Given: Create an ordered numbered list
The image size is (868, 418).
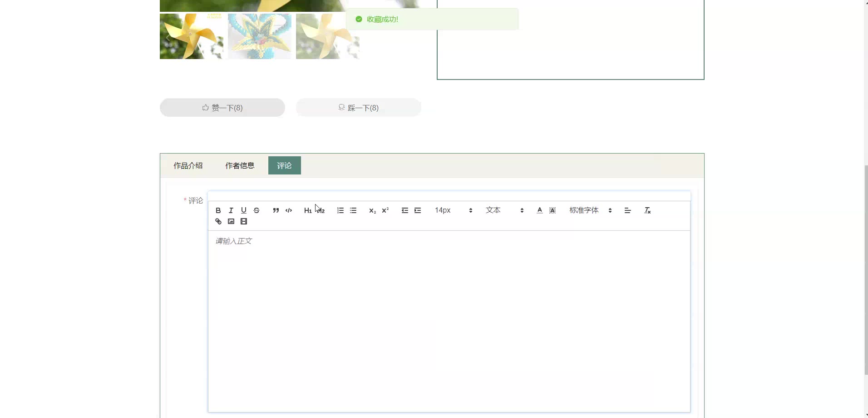Looking at the screenshot, I should [x=340, y=210].
